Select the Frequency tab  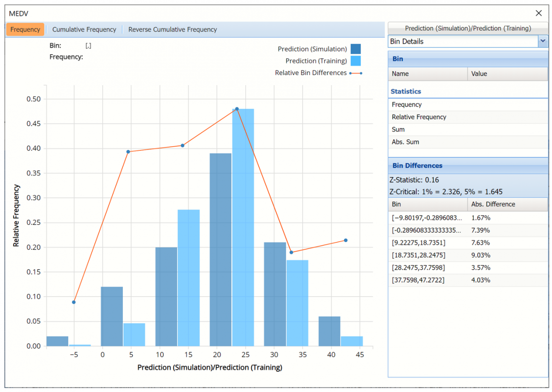pyautogui.click(x=25, y=29)
